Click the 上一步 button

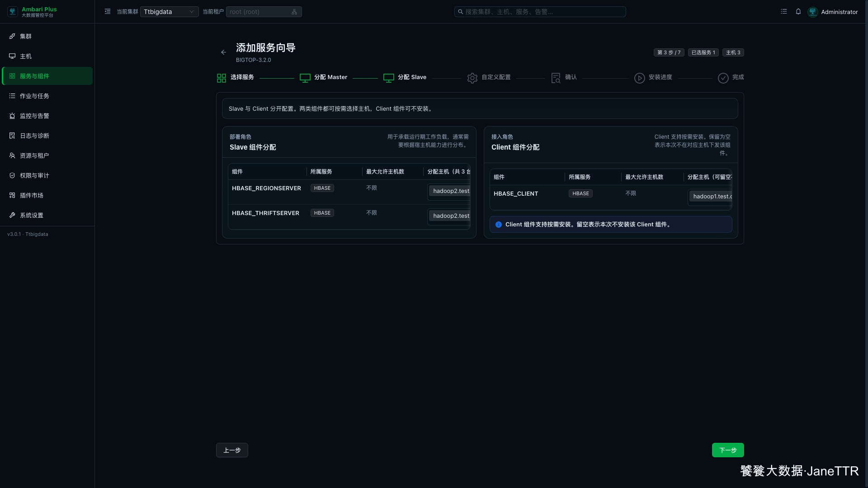pos(232,450)
